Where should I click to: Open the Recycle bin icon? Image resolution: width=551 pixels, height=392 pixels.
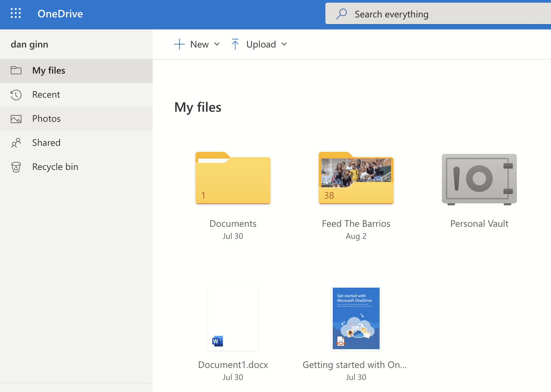tap(16, 167)
